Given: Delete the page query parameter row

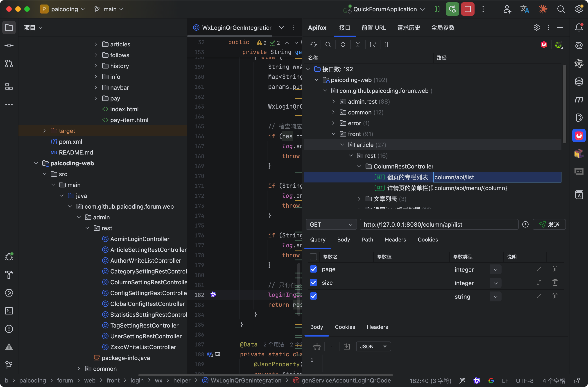Looking at the screenshot, I should (x=555, y=269).
